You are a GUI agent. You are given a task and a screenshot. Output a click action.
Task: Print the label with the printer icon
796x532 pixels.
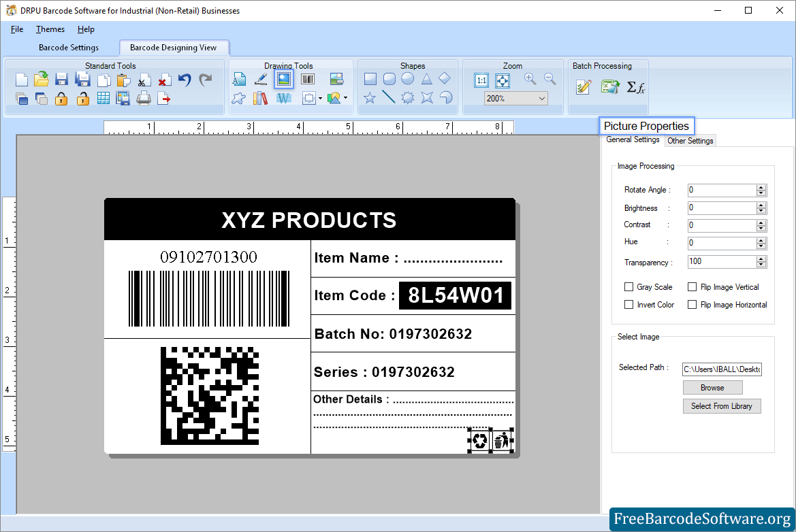point(144,98)
